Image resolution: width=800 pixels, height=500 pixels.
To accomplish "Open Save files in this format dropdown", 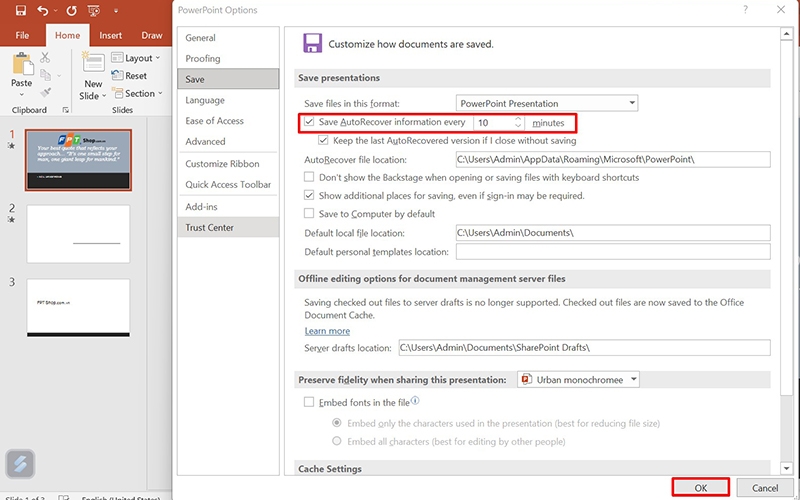I will click(546, 103).
